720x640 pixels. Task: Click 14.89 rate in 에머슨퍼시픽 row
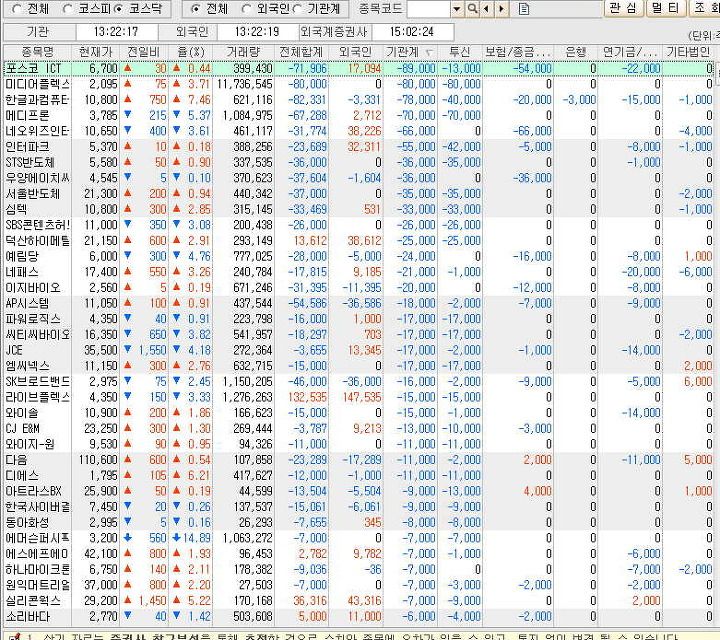pyautogui.click(x=197, y=538)
